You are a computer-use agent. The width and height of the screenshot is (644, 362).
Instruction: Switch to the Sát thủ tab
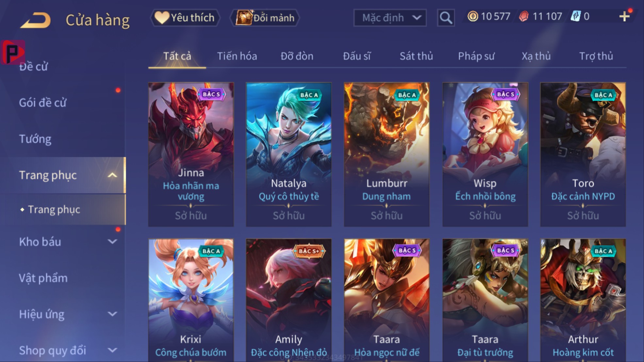tap(416, 56)
